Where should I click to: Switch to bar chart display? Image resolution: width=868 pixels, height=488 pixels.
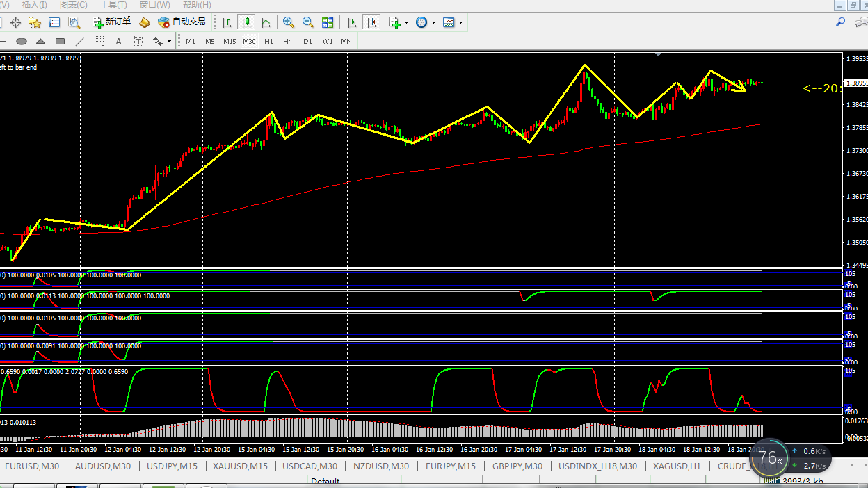point(227,22)
